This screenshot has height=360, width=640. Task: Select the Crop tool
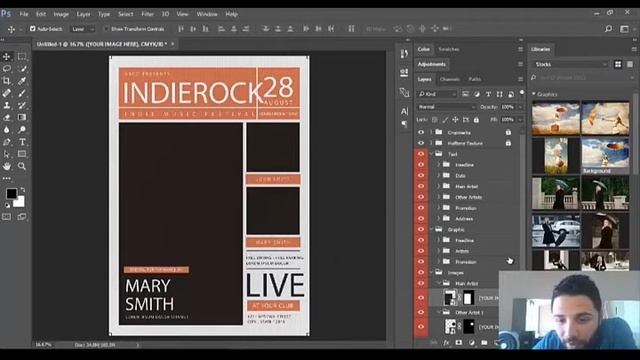(7, 81)
